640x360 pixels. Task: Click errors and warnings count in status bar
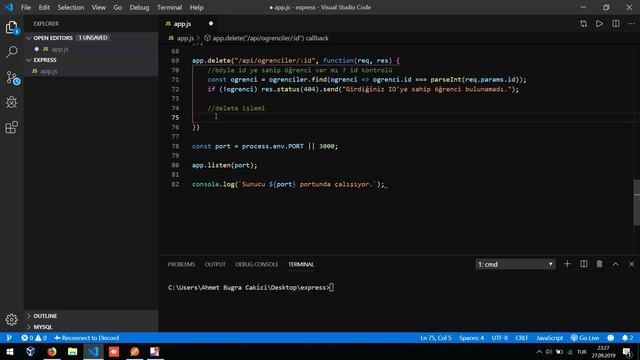pos(34,338)
